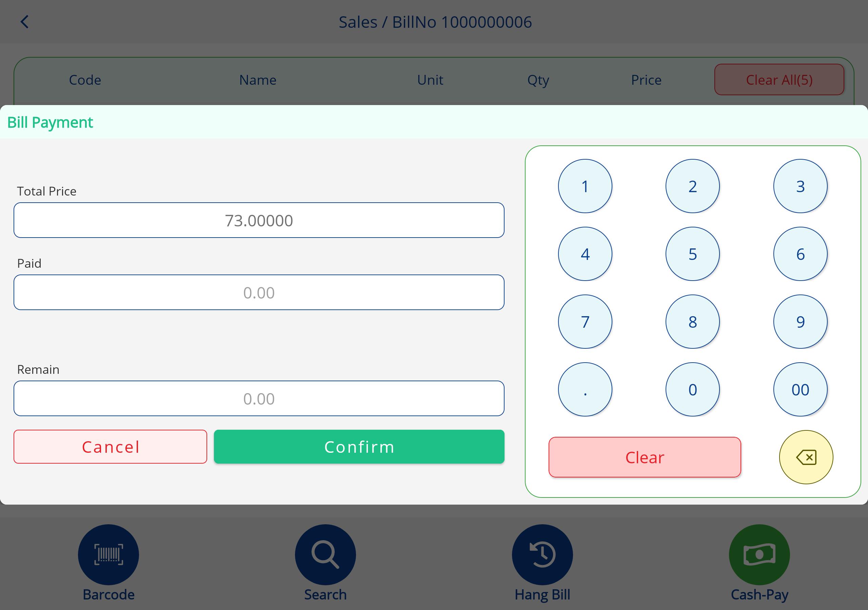Screen dimensions: 868x610
Task: Tap keypad digit 8
Action: [693, 322]
